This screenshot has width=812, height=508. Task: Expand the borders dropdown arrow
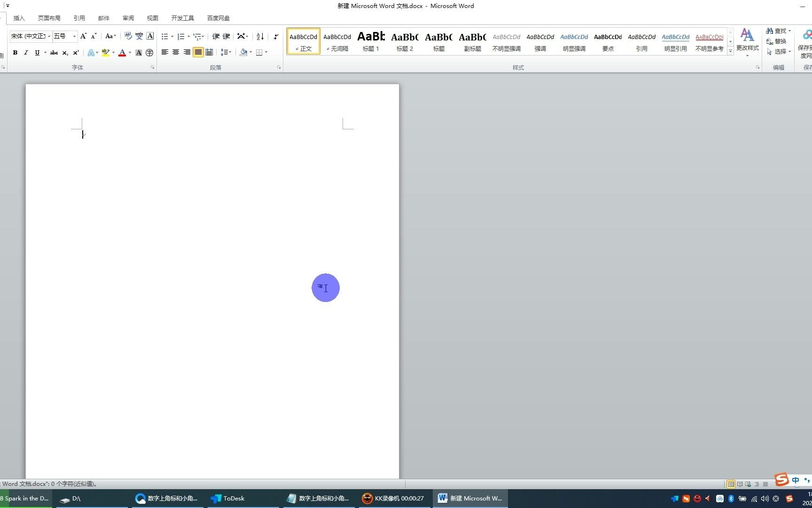click(266, 52)
